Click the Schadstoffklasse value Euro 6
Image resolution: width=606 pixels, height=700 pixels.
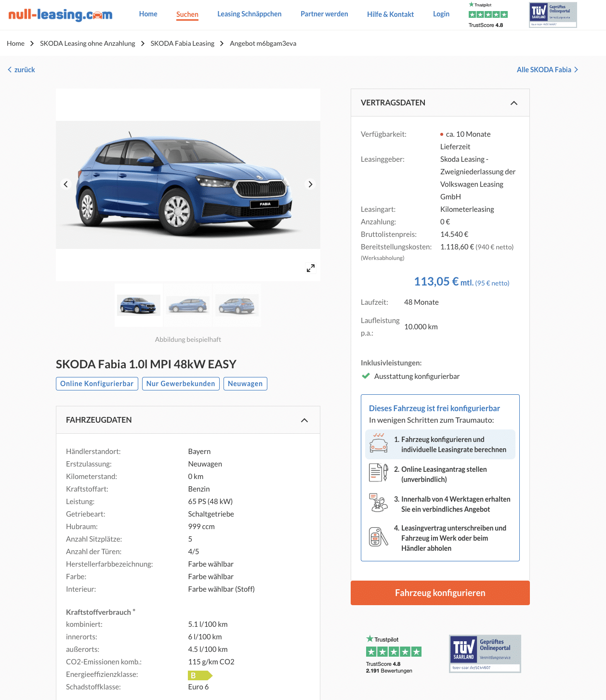[x=198, y=687]
